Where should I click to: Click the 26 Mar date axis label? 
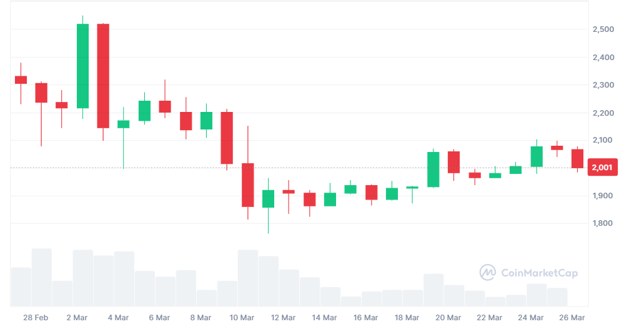(572, 318)
